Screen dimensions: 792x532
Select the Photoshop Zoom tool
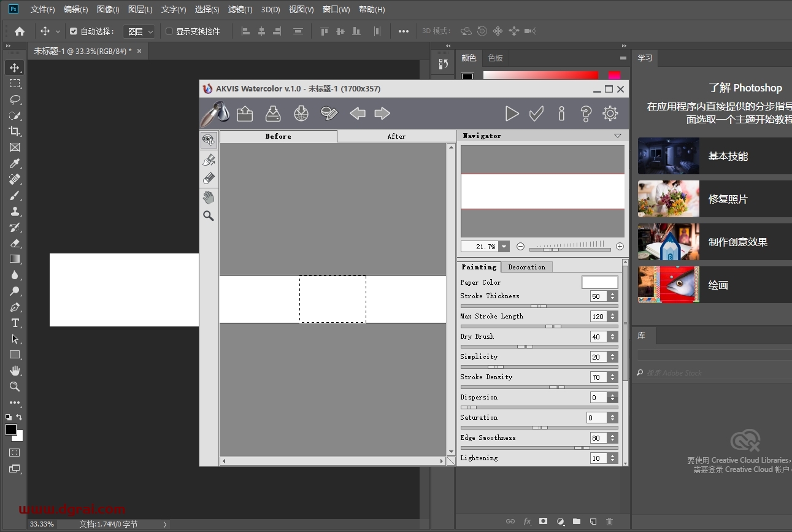15,387
